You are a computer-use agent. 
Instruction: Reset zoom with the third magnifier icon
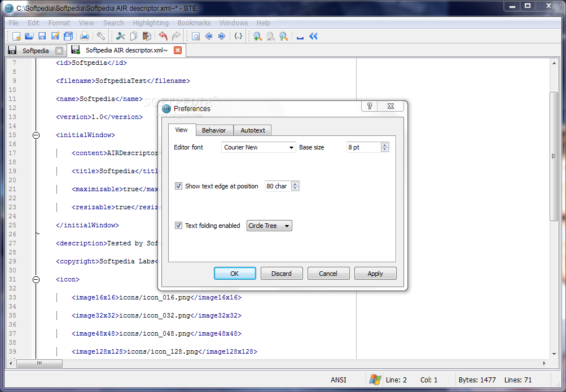pos(284,37)
